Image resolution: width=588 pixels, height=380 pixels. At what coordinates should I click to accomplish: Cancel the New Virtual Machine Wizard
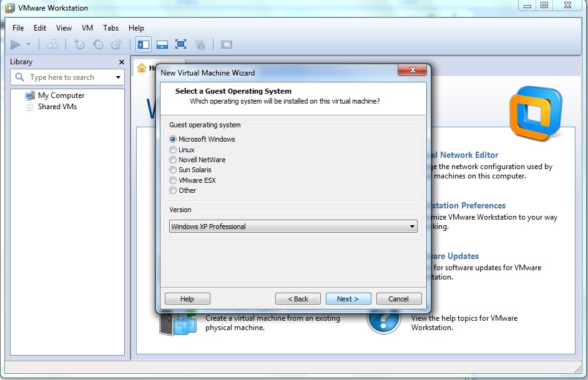click(399, 299)
